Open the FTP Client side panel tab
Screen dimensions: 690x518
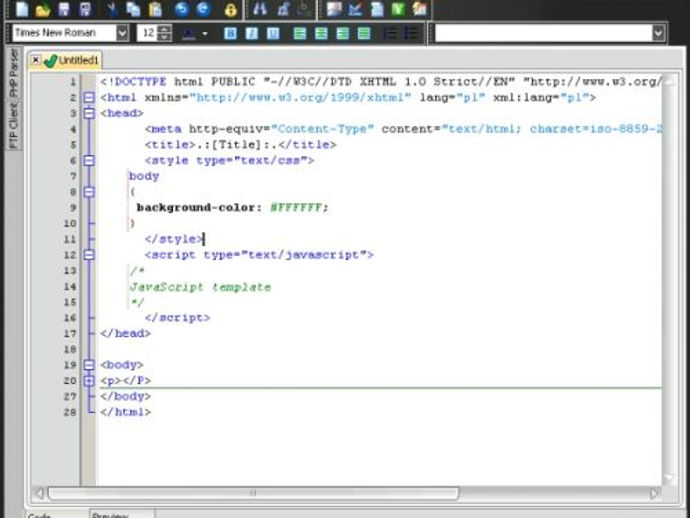point(14,125)
